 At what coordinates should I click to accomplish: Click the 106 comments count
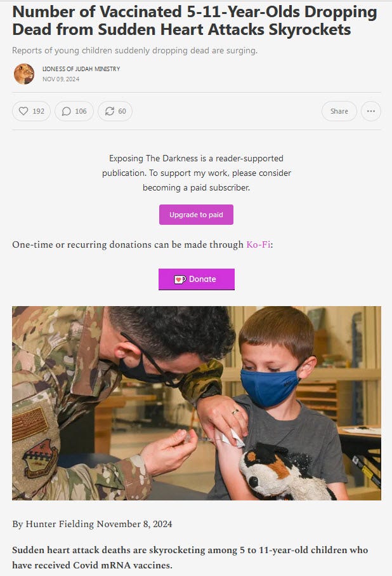pyautogui.click(x=81, y=111)
